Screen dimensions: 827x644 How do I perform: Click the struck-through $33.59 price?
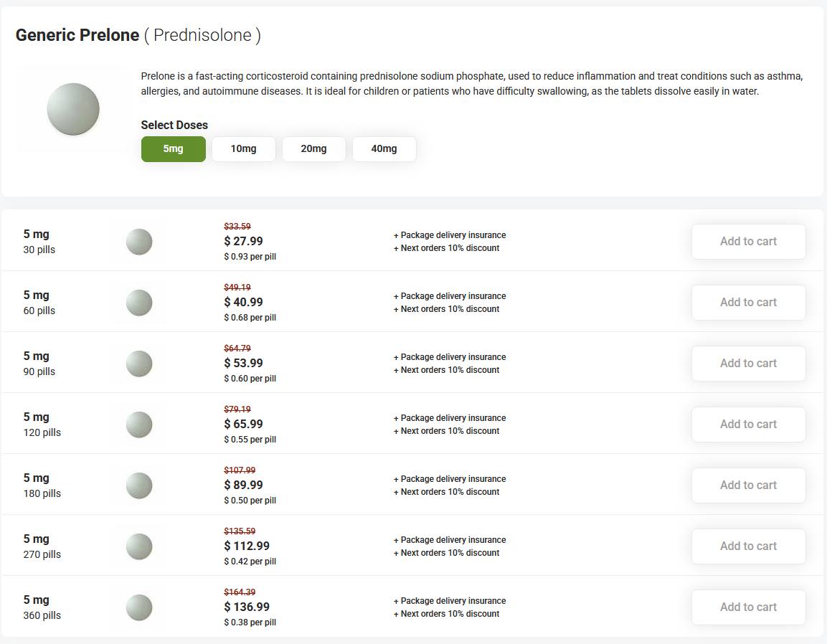237,227
